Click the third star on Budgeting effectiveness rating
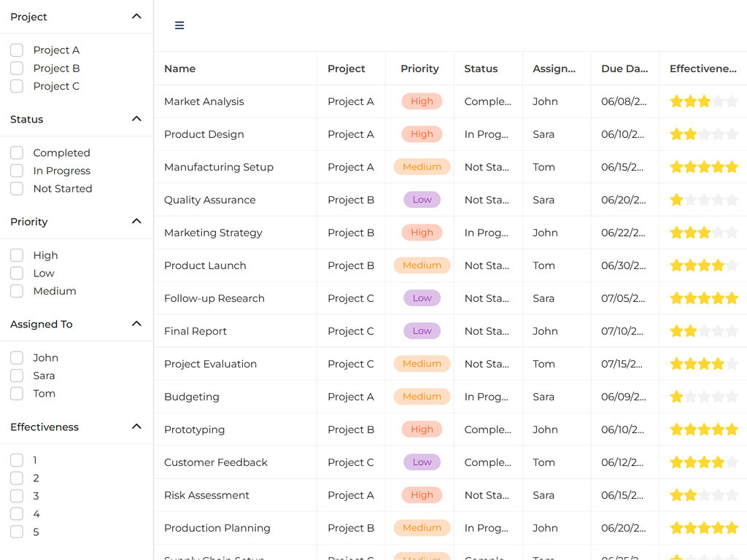The height and width of the screenshot is (560, 747). (703, 397)
